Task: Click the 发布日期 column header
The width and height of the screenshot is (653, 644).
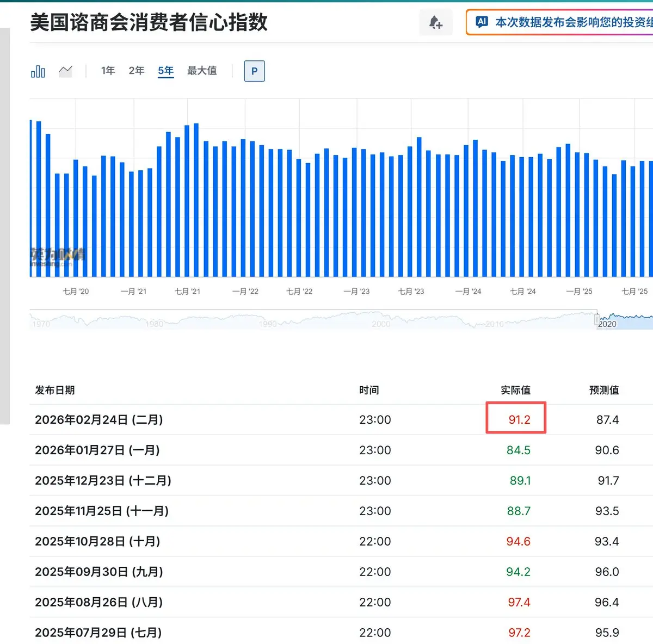Action: point(55,390)
